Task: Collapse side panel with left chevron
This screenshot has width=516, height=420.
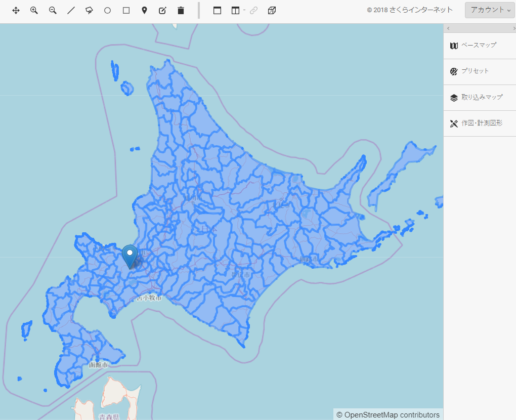Action: 448,29
